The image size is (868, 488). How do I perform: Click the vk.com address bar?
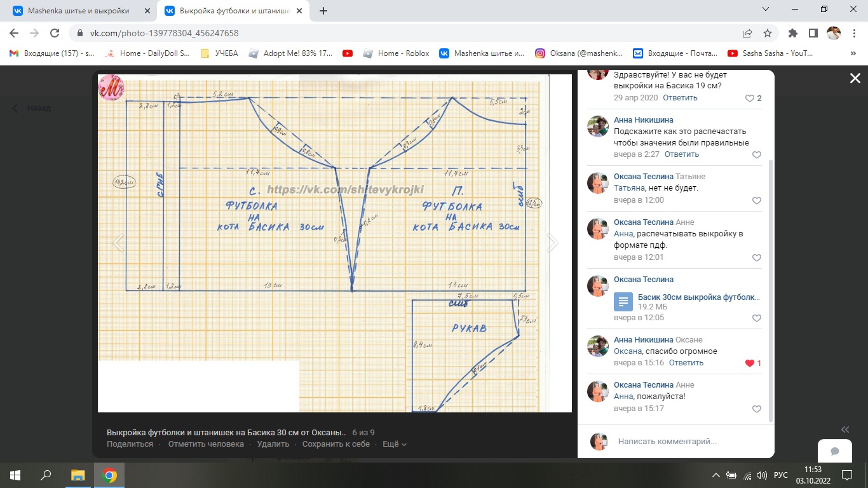pyautogui.click(x=407, y=33)
